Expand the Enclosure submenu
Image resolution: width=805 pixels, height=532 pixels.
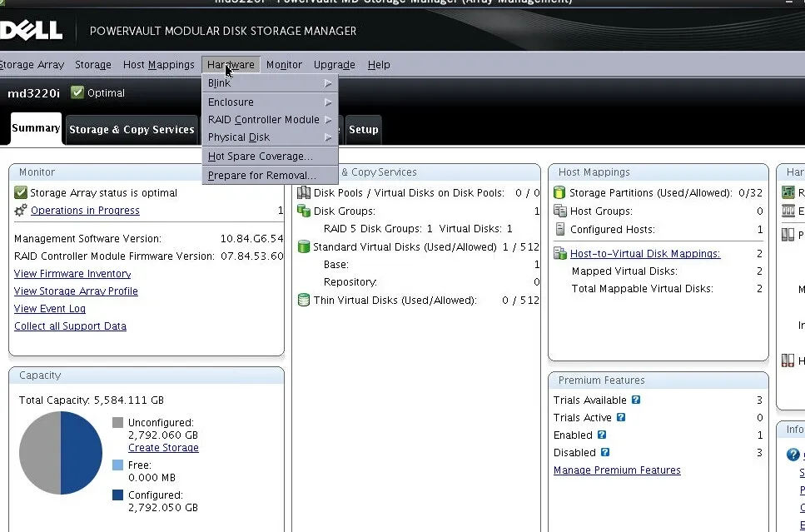(270, 102)
